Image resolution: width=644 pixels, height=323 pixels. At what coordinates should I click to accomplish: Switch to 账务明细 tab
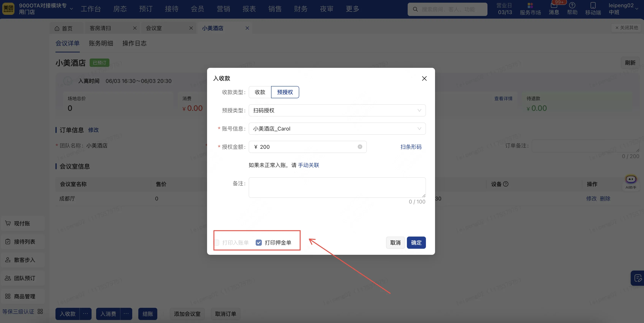point(101,43)
